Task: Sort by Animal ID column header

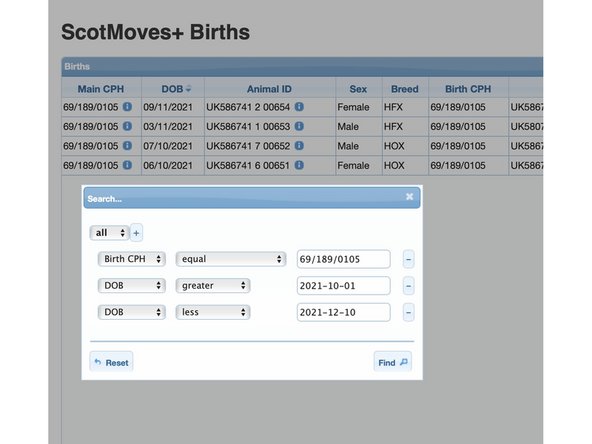Action: tap(270, 89)
